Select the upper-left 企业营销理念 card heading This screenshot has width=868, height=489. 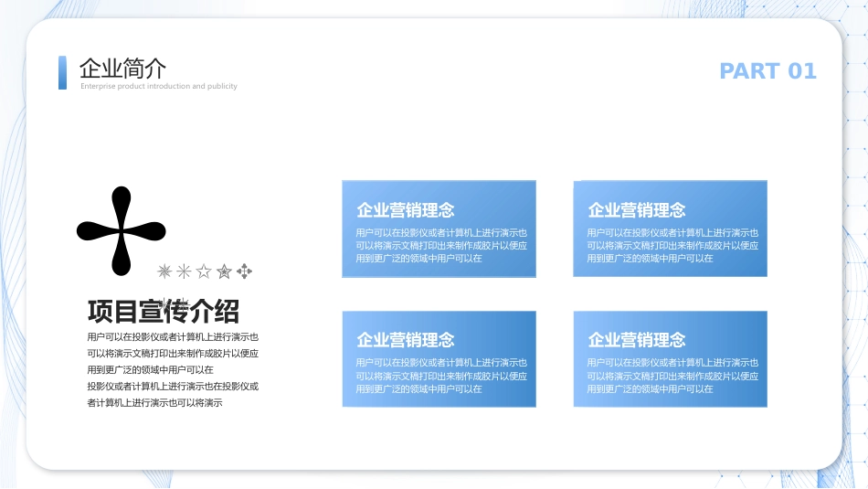[x=405, y=210]
